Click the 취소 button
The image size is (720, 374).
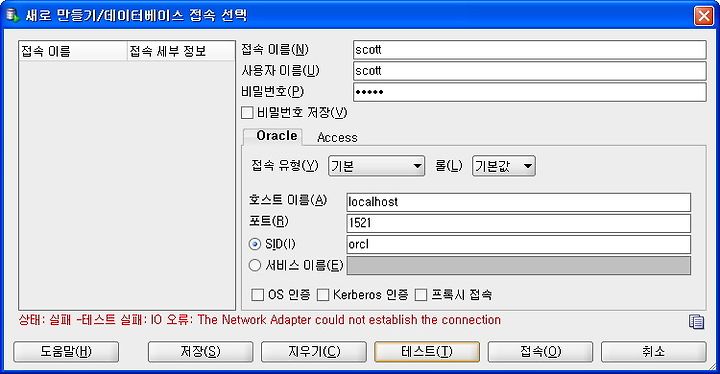[x=653, y=352]
